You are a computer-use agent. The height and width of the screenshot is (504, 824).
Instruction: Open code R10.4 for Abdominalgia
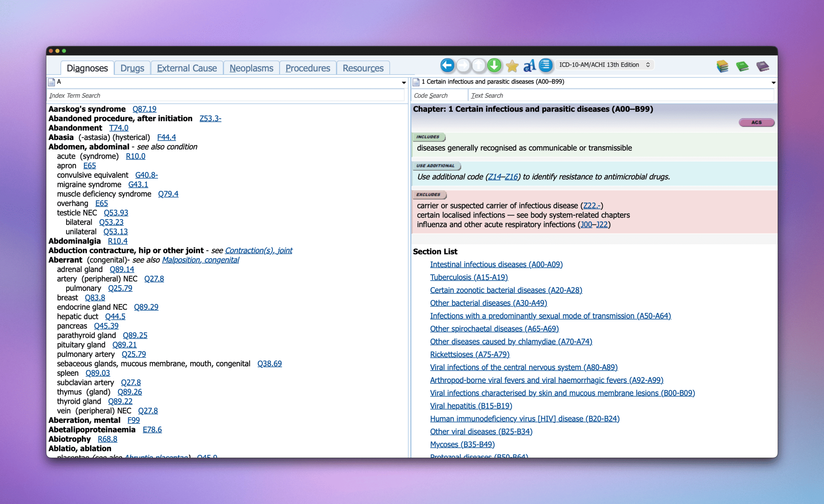117,241
